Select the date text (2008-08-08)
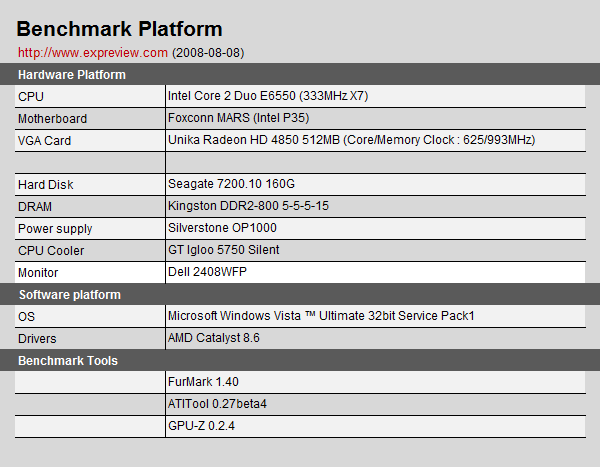 coord(208,52)
